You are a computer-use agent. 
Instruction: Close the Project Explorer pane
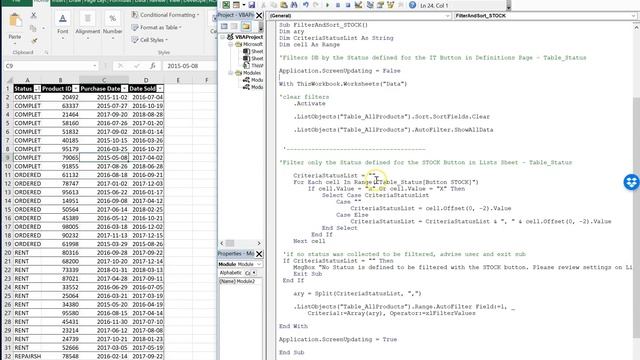coord(259,16)
